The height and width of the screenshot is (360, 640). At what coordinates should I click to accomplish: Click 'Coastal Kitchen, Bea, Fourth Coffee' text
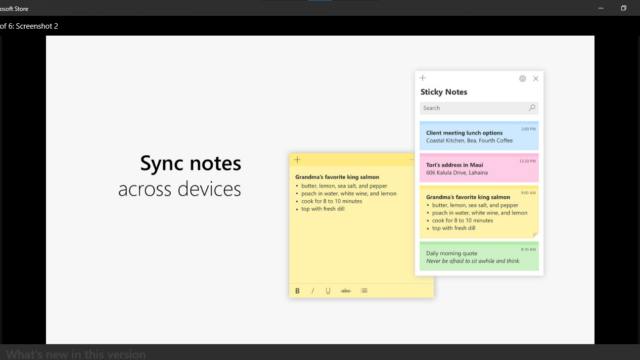(x=469, y=140)
